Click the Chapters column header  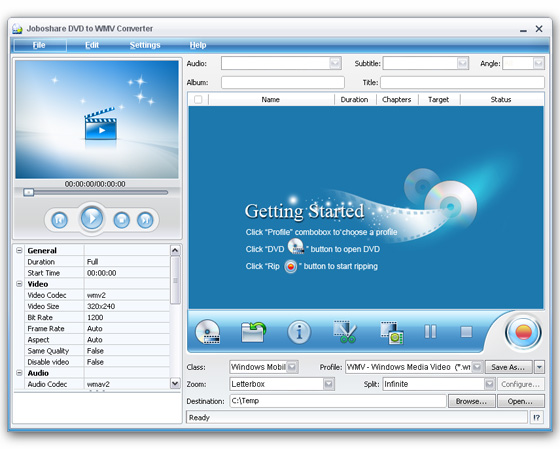pos(397,99)
